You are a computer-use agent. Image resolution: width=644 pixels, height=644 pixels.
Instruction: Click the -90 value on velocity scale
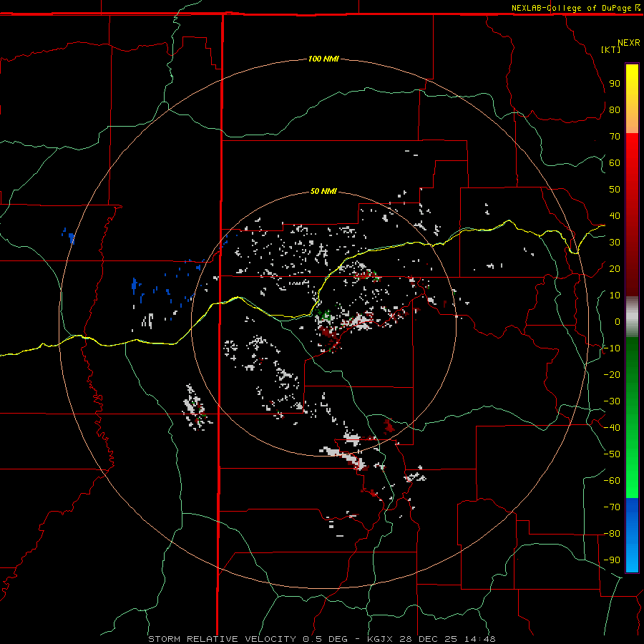click(x=612, y=560)
